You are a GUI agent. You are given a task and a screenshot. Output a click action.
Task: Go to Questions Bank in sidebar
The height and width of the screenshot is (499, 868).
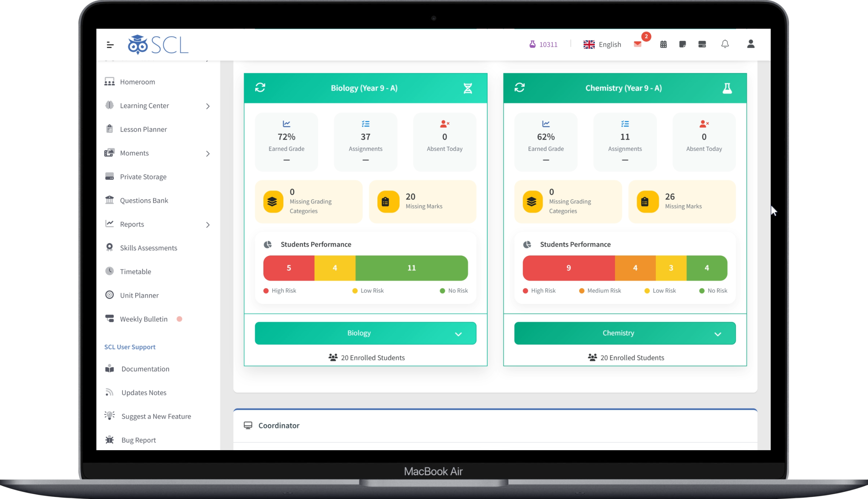(x=143, y=200)
